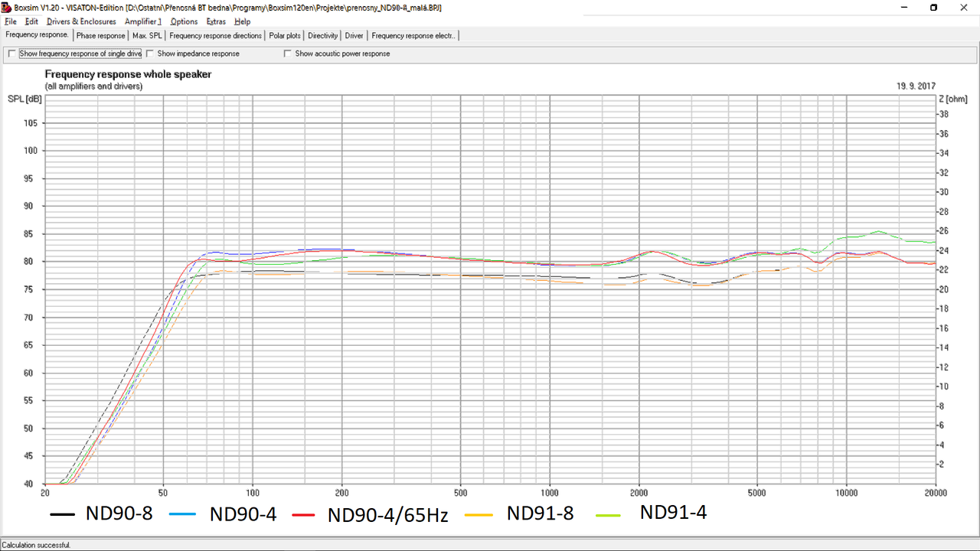Open the Edit menu
This screenshot has height=551, width=980.
click(x=31, y=21)
